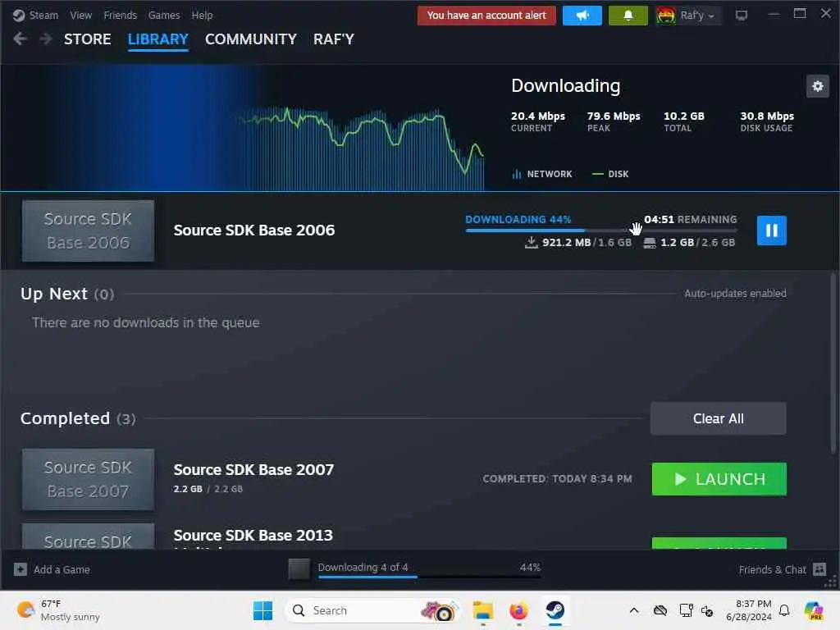This screenshot has height=630, width=840.
Task: Click the Rafy profile avatar
Action: tap(666, 16)
